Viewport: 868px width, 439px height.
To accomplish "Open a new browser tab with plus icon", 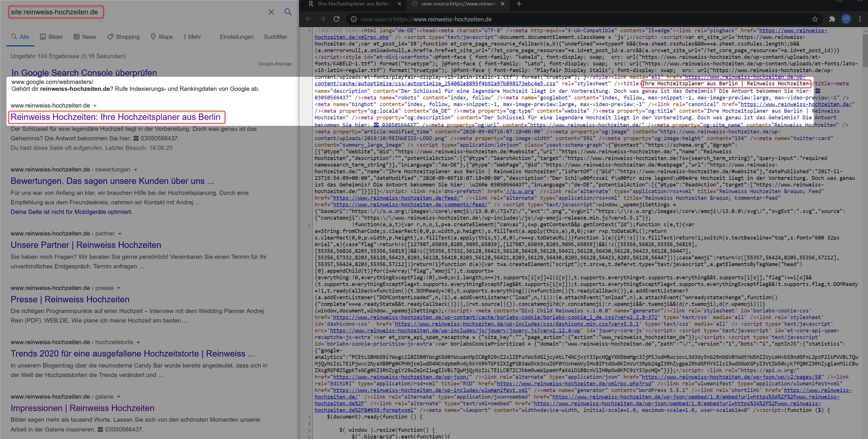I will 519,4.
